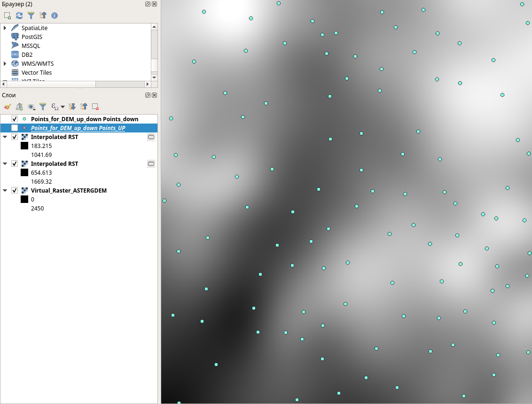Expand the WMS/WMTS browser node
Image resolution: width=532 pixels, height=404 pixels.
[5, 64]
